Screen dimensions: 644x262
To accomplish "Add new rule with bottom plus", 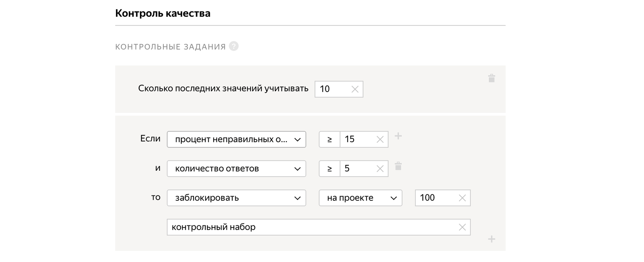I will coord(491,239).
